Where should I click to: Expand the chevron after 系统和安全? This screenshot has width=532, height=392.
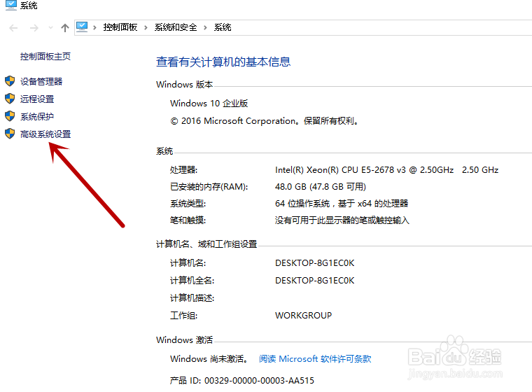[205, 27]
